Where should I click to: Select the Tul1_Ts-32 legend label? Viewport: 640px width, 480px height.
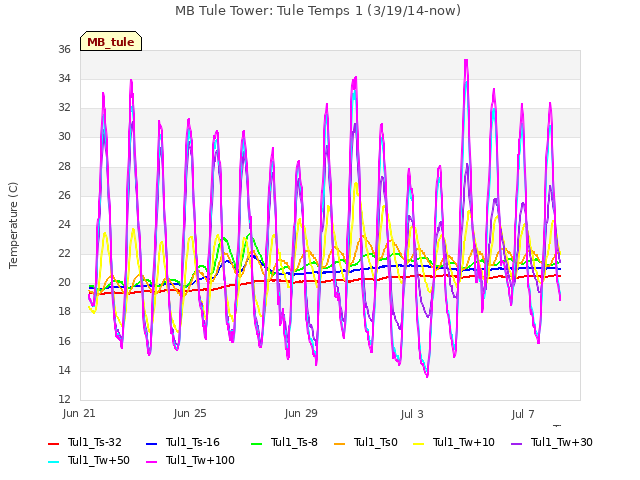(95, 442)
